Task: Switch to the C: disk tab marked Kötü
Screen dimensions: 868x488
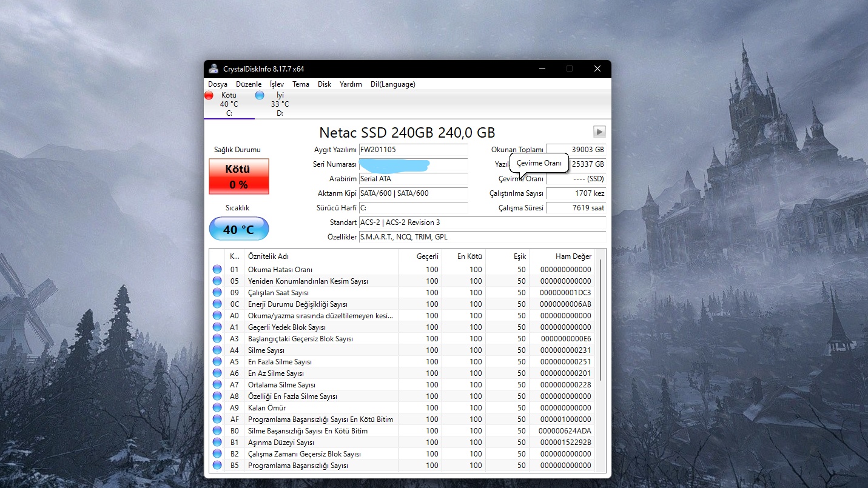Action: click(229, 104)
